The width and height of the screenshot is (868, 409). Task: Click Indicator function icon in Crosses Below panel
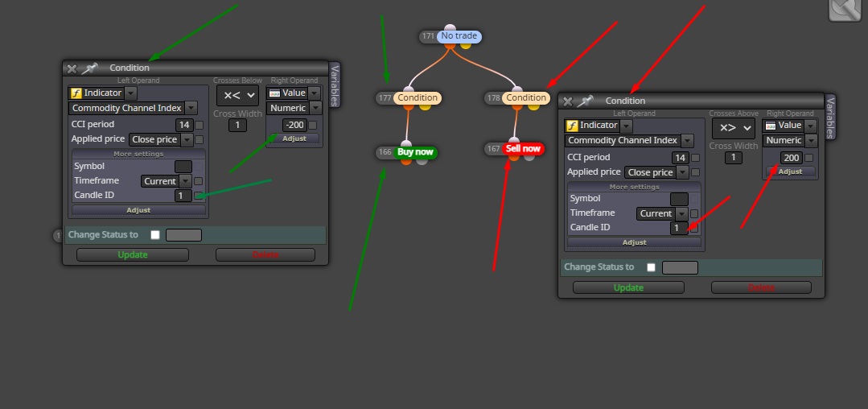pyautogui.click(x=76, y=93)
